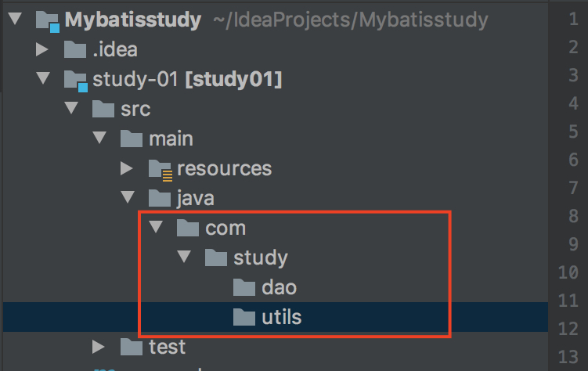Click the java source folder icon
Screen dimensions: 588x371
tap(160, 198)
